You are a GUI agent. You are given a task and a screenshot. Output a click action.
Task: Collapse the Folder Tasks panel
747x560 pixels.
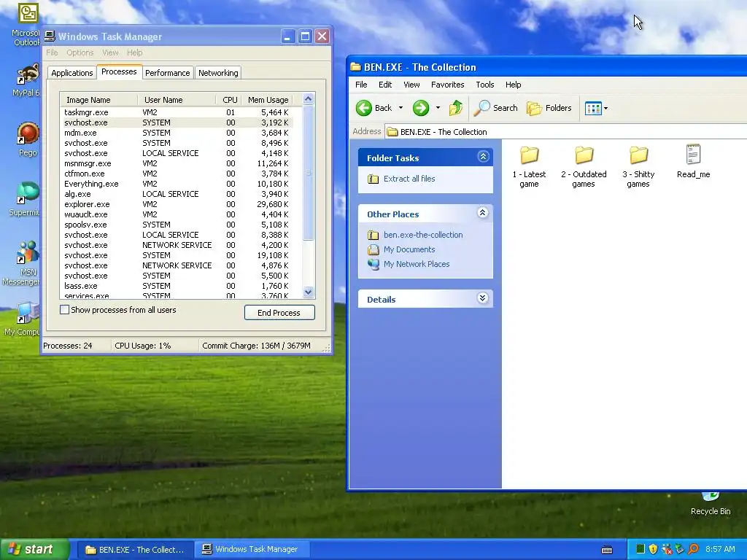[x=483, y=157]
